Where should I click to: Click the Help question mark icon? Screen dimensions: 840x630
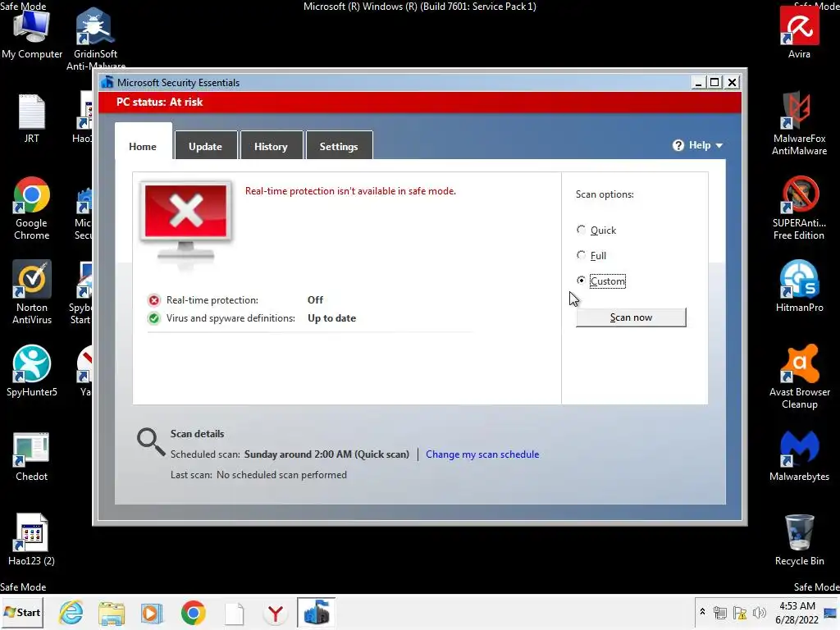pos(678,146)
